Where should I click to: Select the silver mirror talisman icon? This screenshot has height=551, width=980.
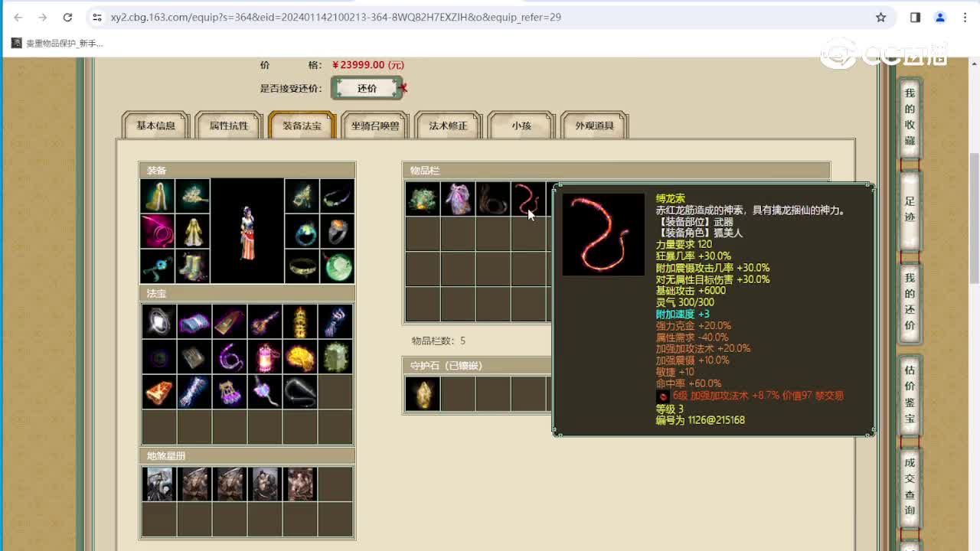159,321
